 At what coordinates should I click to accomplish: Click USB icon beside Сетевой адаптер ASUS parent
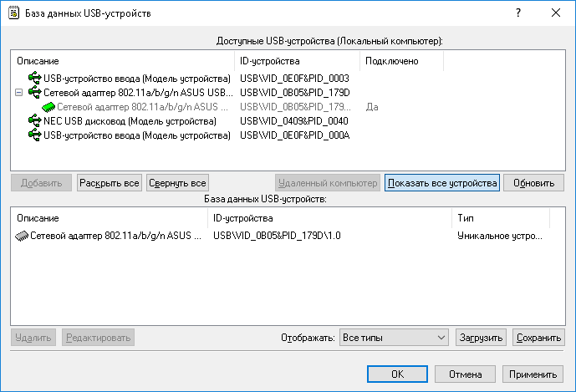[35, 92]
